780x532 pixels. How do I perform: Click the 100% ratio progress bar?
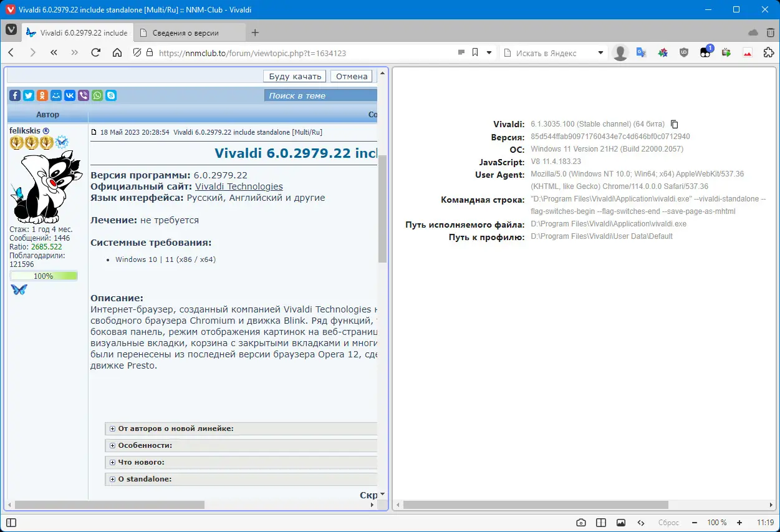[x=44, y=276]
